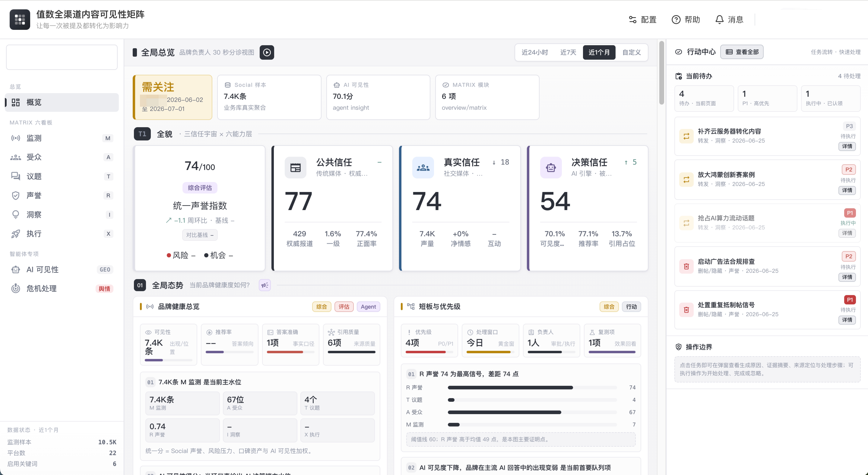Click 行动 tag in 短板与优先级

point(631,306)
